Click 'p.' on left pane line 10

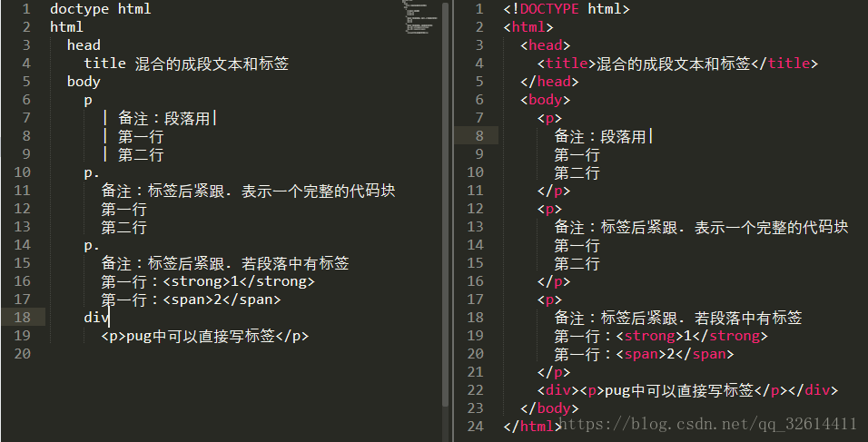click(92, 172)
